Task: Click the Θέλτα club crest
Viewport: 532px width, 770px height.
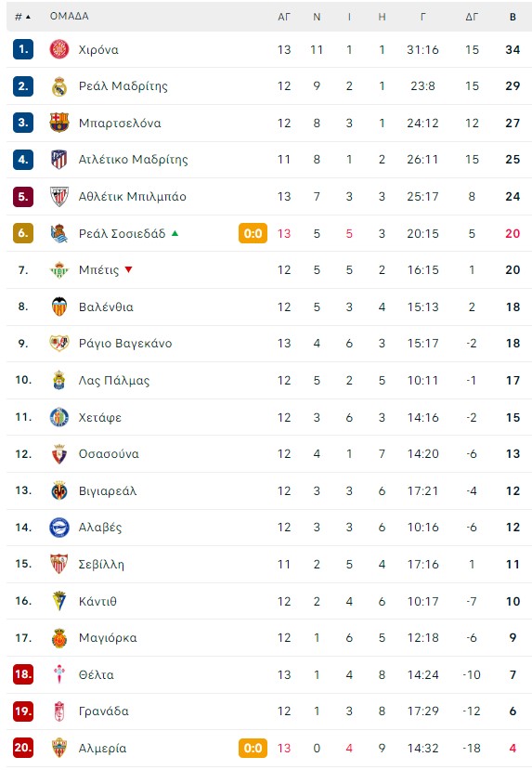Action: click(x=58, y=674)
